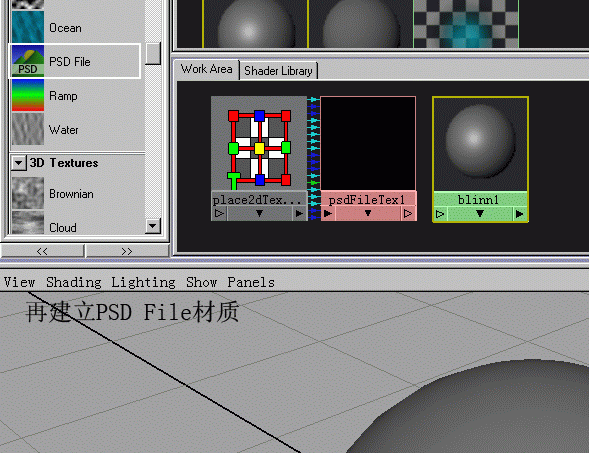Select the Brownian 3D texture icon
The image size is (589, 453).
point(28,193)
